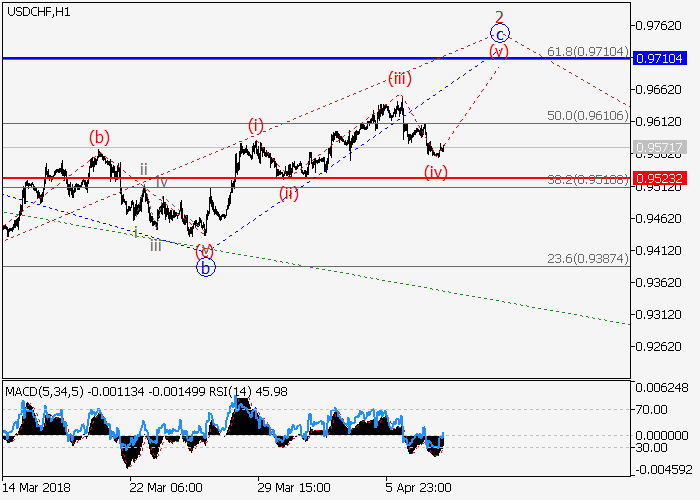700x500 pixels.
Task: Click the 61.8(0.97104) Fibonacci level label
Action: (587, 50)
